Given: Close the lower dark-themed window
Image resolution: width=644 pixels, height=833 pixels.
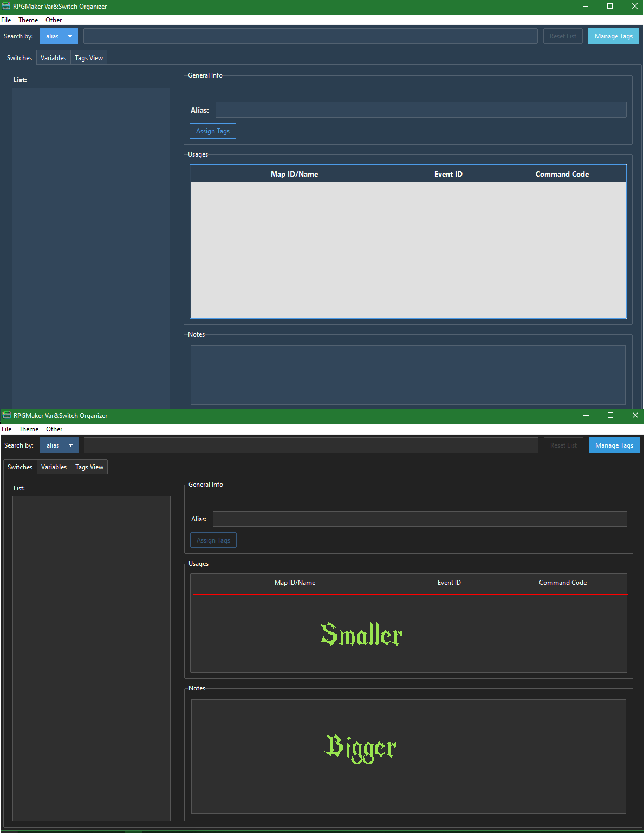Looking at the screenshot, I should 635,416.
